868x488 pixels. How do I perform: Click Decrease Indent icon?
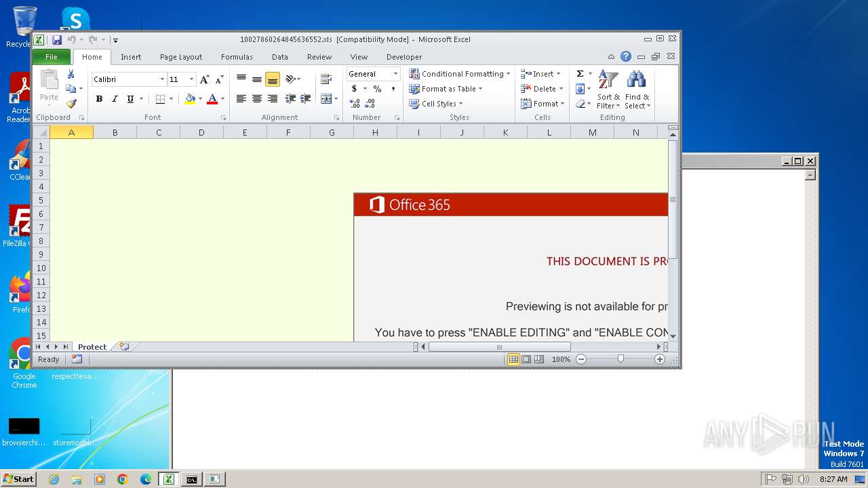coord(290,99)
